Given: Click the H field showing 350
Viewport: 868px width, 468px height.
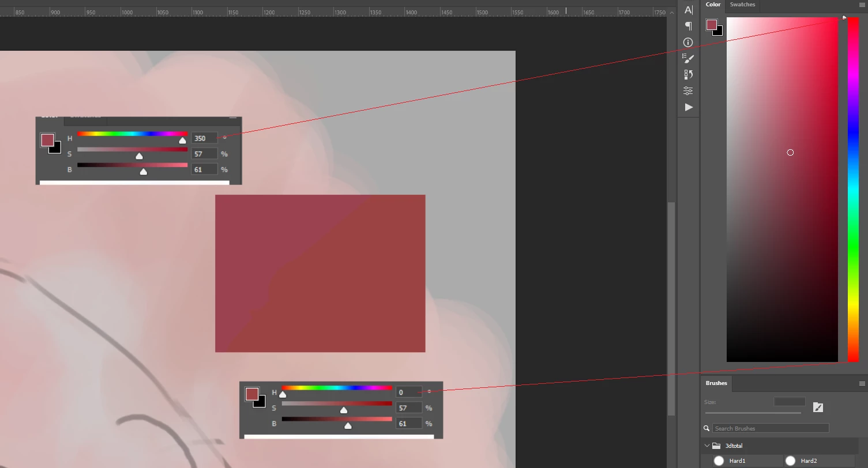Looking at the screenshot, I should tap(204, 138).
